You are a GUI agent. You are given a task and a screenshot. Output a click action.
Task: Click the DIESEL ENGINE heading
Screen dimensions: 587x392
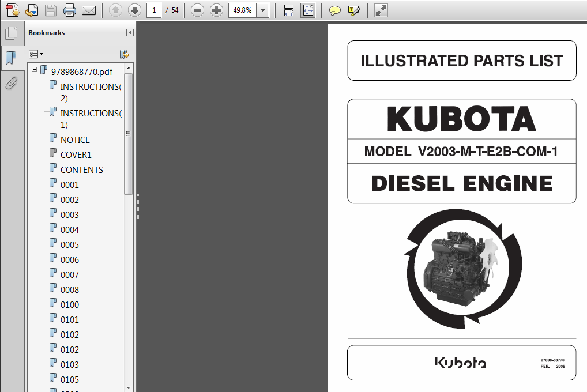[x=462, y=183]
